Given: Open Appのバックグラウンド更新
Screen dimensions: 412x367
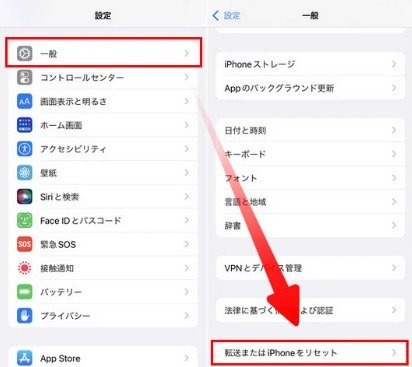Looking at the screenshot, I should pos(310,88).
